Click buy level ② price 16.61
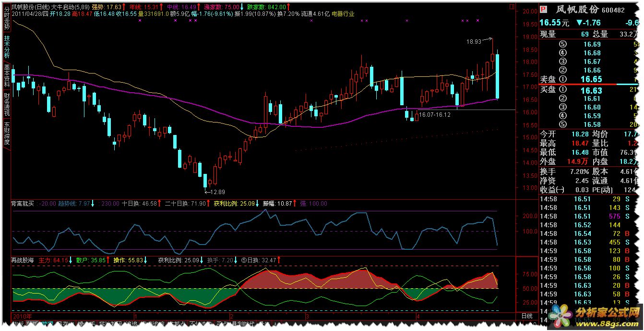The height and width of the screenshot is (331, 644). click(592, 98)
